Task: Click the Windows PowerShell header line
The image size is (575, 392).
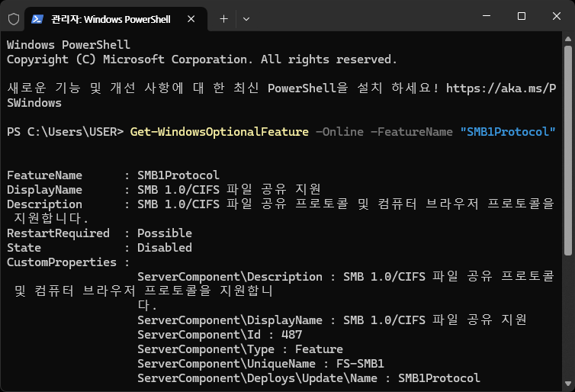Action: pyautogui.click(x=69, y=45)
